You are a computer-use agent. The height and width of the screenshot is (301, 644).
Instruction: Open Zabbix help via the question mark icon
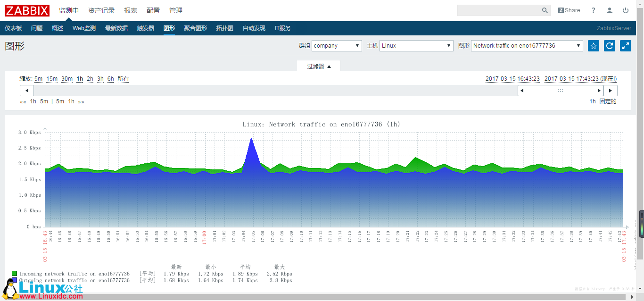(x=593, y=10)
